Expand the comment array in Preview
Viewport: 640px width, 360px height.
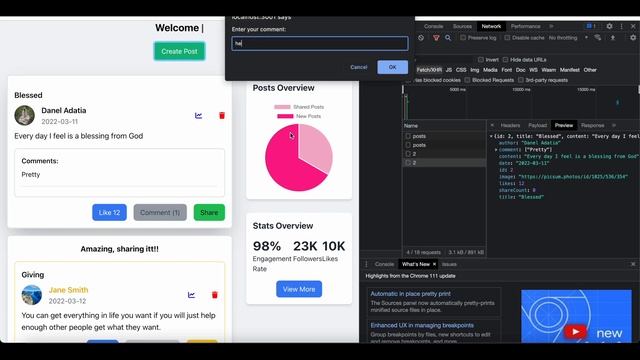tap(496, 150)
